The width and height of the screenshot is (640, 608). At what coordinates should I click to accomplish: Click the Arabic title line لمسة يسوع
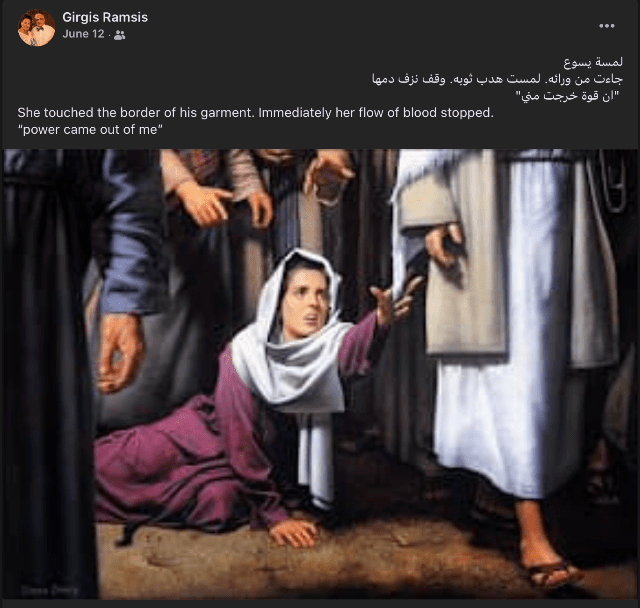[x=593, y=62]
